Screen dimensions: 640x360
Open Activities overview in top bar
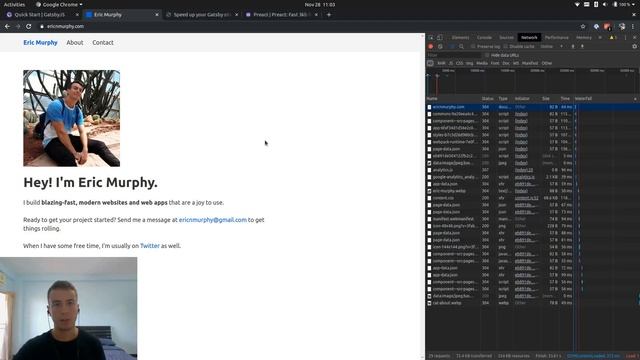point(14,4)
